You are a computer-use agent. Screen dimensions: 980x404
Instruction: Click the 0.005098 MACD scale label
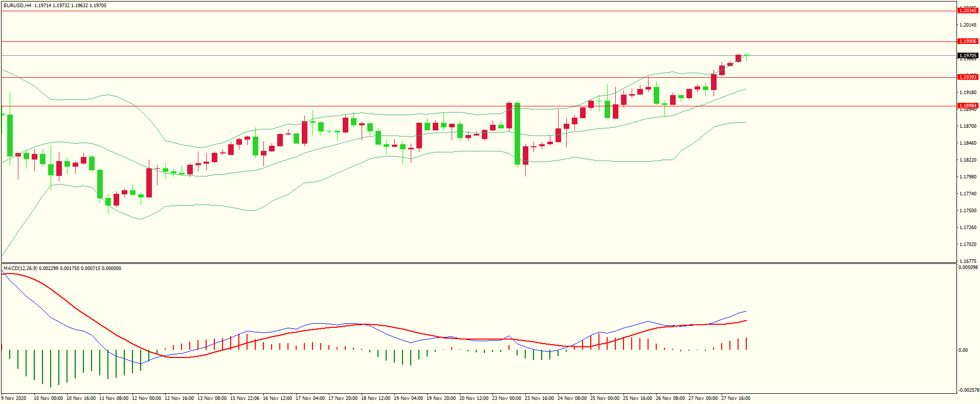point(969,267)
